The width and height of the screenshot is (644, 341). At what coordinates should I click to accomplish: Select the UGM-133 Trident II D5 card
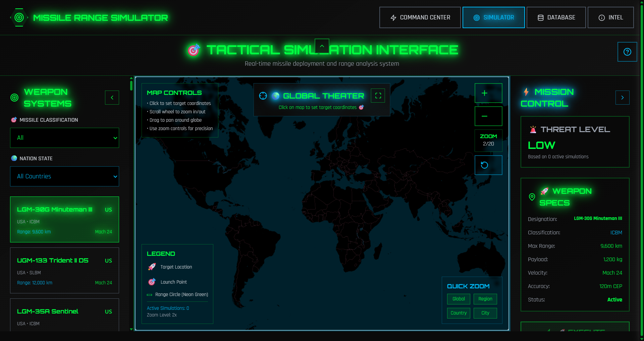click(64, 270)
